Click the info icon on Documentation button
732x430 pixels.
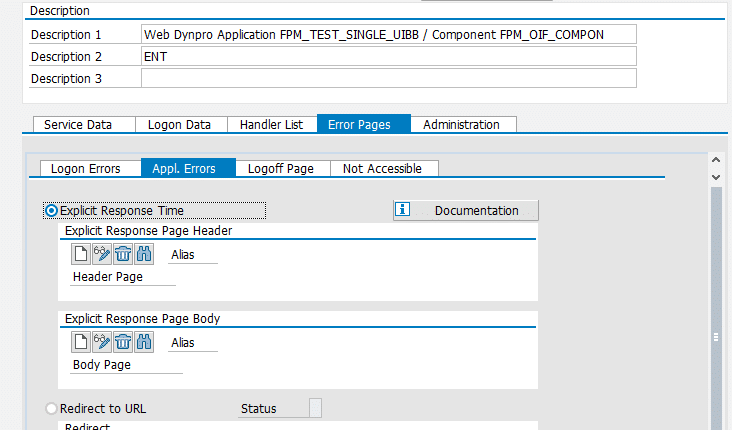(402, 209)
